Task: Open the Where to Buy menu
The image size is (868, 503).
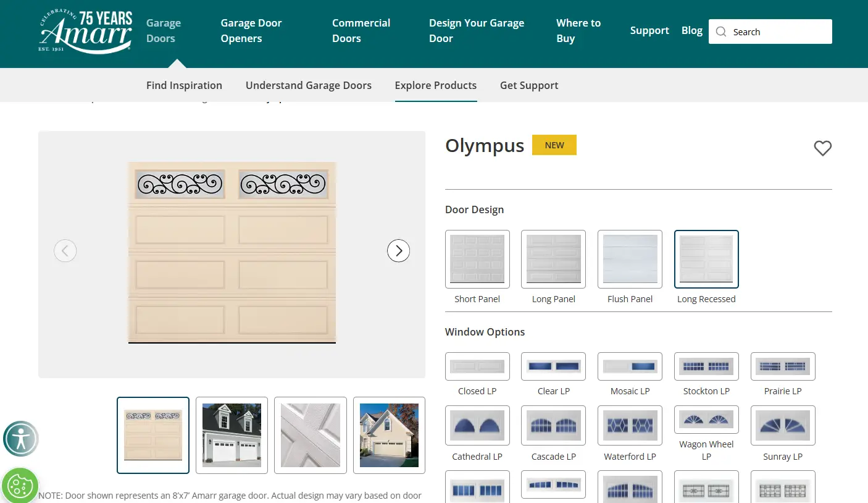Action: pyautogui.click(x=578, y=31)
